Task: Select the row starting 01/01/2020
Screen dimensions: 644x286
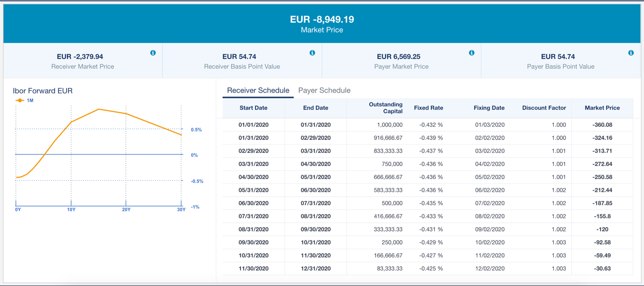Action: click(x=253, y=125)
